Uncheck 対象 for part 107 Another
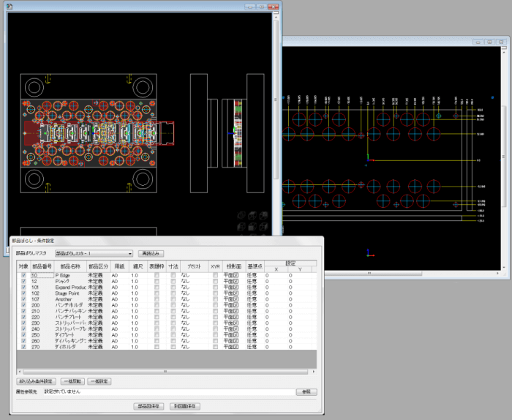The width and height of the screenshot is (512, 420). tap(23, 299)
